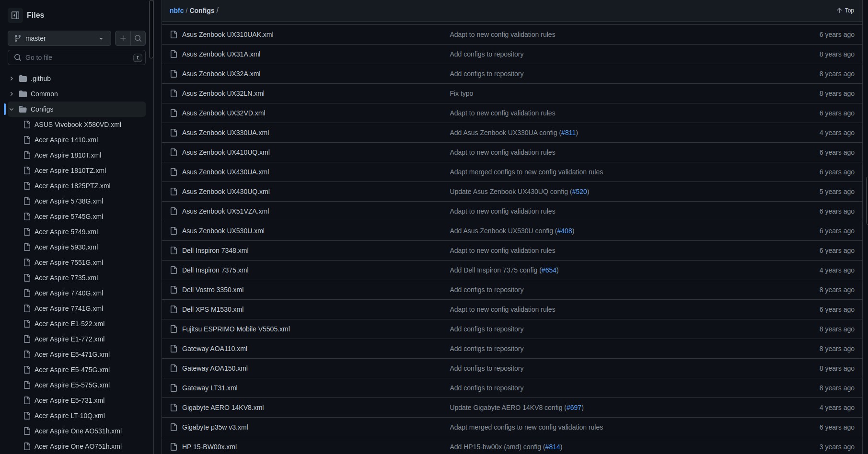Viewport: 868px width, 454px height.
Task: Click file icon beside Acer Aspire 5930.xml
Action: tap(27, 247)
